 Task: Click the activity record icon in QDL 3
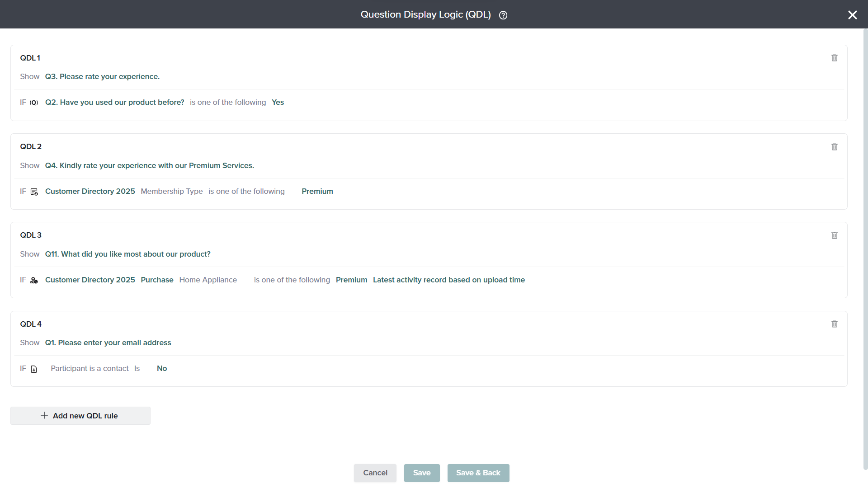34,280
